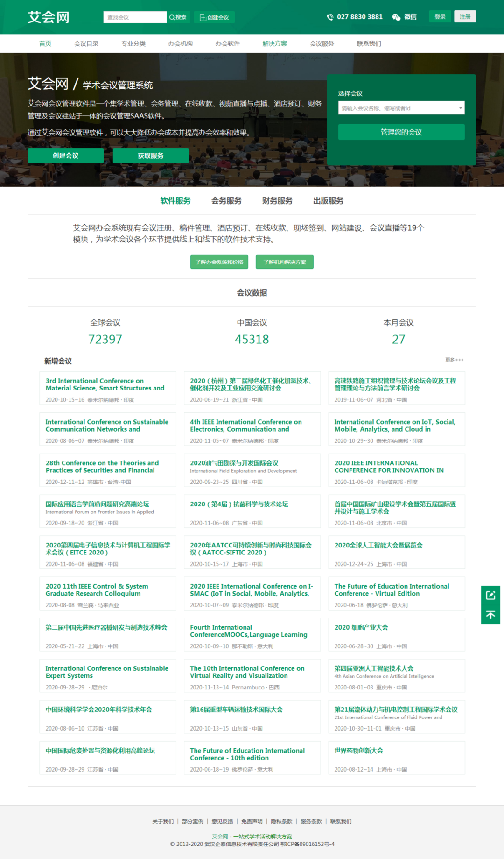This screenshot has width=504, height=859.
Task: Click this month's conference count 27
Action: click(x=399, y=339)
